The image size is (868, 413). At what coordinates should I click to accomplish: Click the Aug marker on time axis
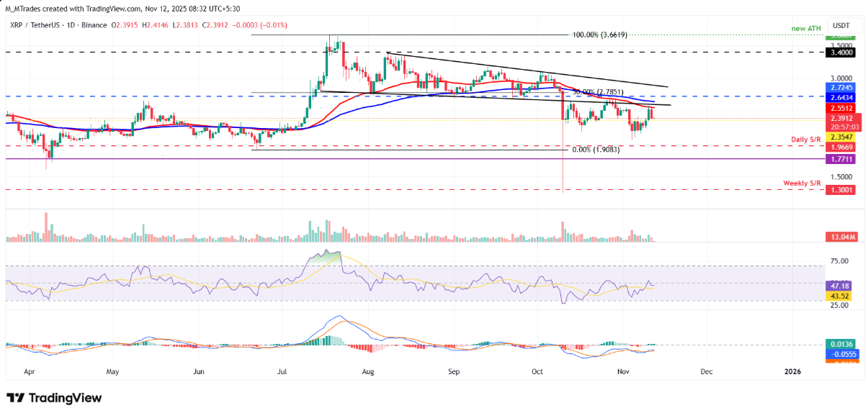tap(367, 371)
